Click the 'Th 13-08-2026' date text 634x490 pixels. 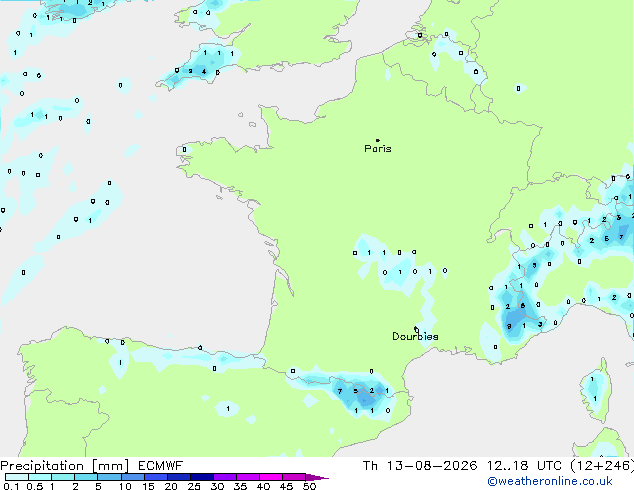coord(420,466)
